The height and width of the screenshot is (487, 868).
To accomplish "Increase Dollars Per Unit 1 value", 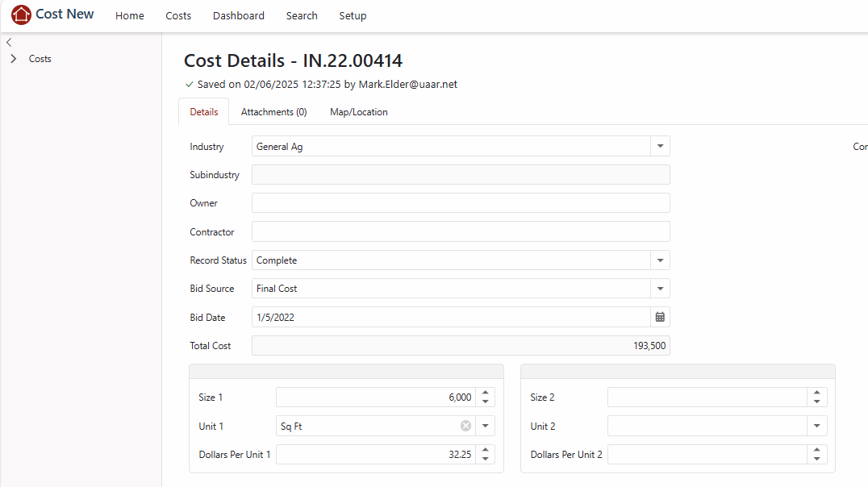I will click(x=485, y=451).
